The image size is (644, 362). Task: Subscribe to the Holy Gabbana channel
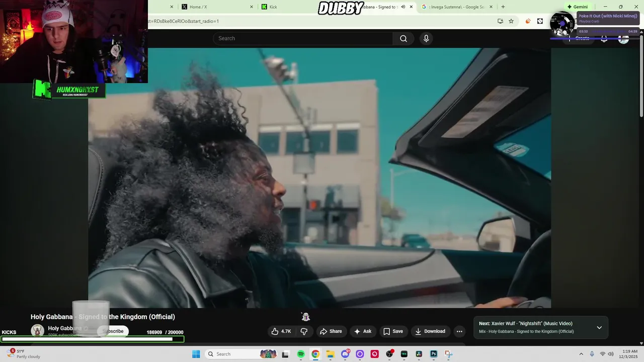point(113,331)
